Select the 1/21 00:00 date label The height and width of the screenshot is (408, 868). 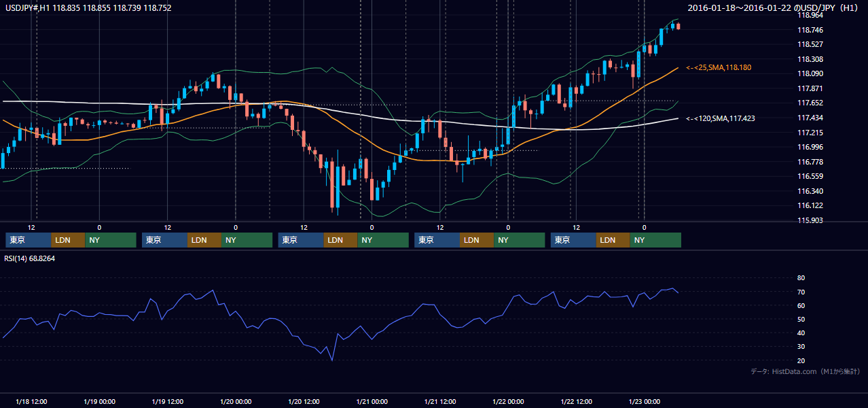[x=372, y=401]
